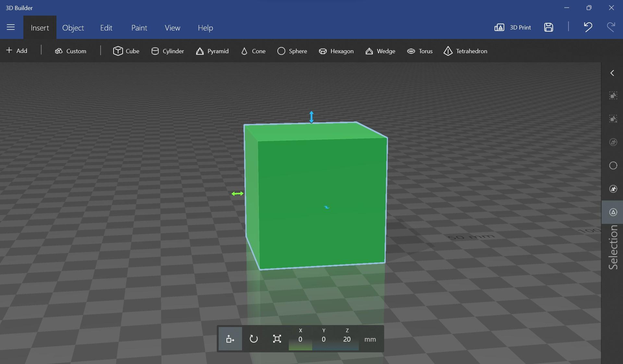The image size is (623, 364).
Task: Click the Z value input showing 20
Action: click(x=347, y=339)
